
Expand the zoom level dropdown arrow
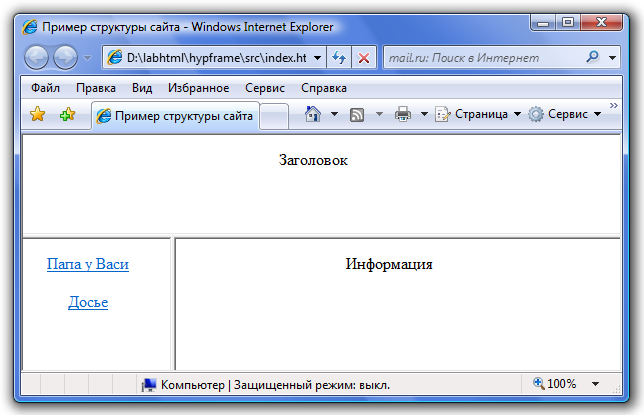(595, 384)
